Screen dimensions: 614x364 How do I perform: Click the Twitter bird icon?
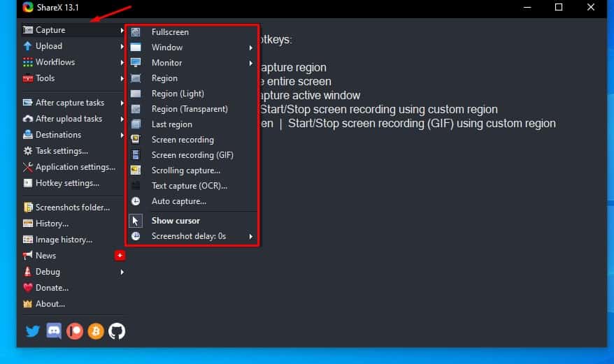pos(33,331)
